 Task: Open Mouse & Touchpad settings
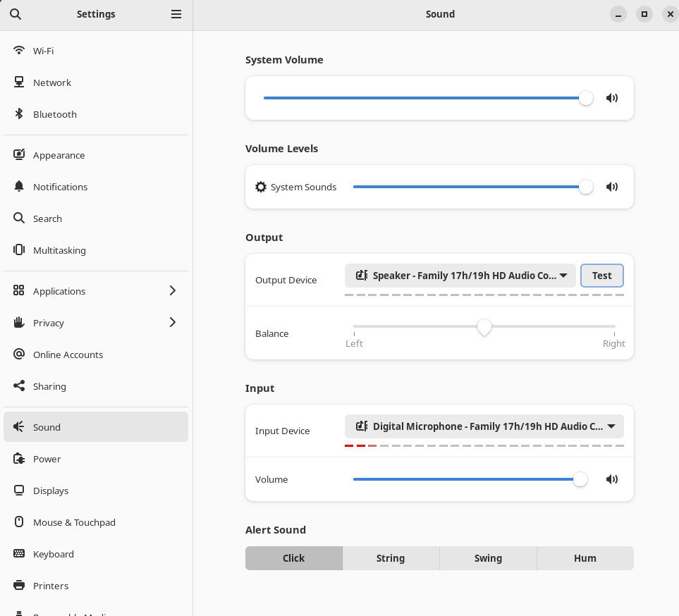74,522
